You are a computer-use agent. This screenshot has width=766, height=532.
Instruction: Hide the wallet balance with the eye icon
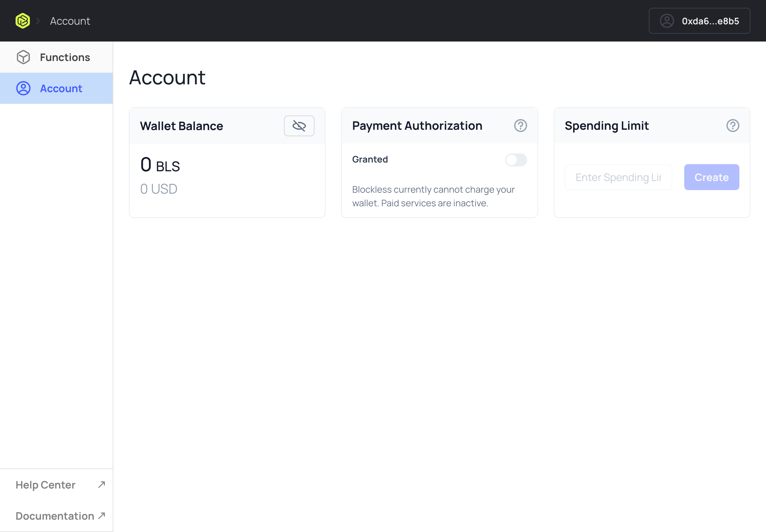click(299, 126)
